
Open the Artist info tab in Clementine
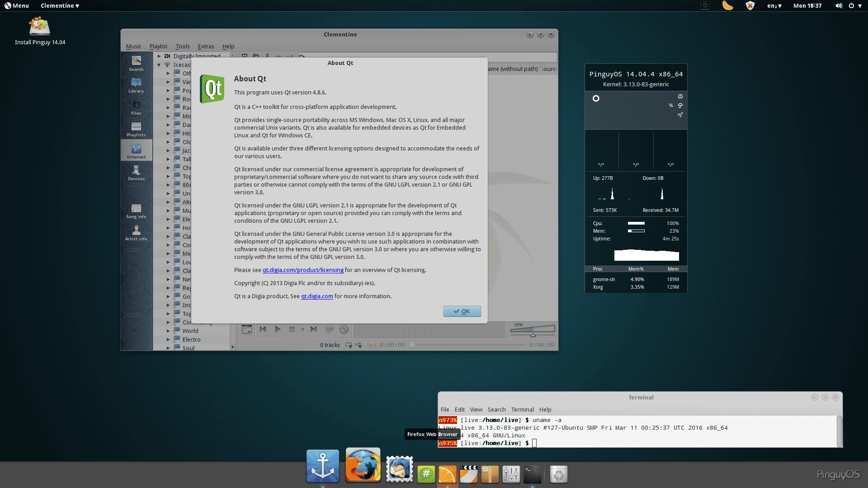click(136, 233)
